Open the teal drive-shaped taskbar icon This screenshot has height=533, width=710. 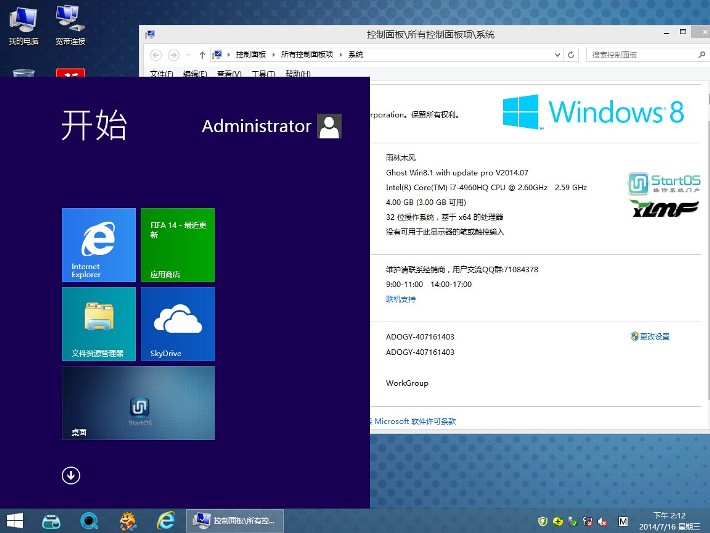51,522
